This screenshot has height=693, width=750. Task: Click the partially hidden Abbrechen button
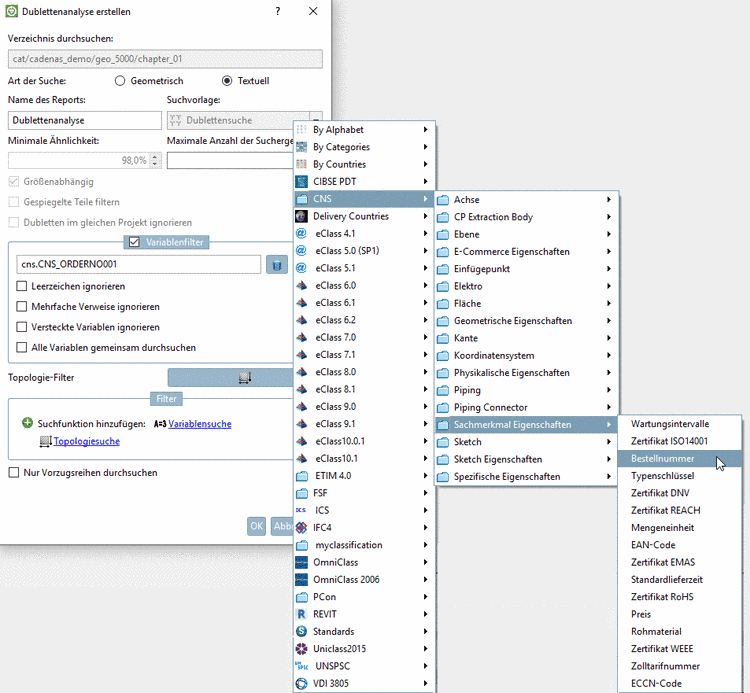click(282, 526)
